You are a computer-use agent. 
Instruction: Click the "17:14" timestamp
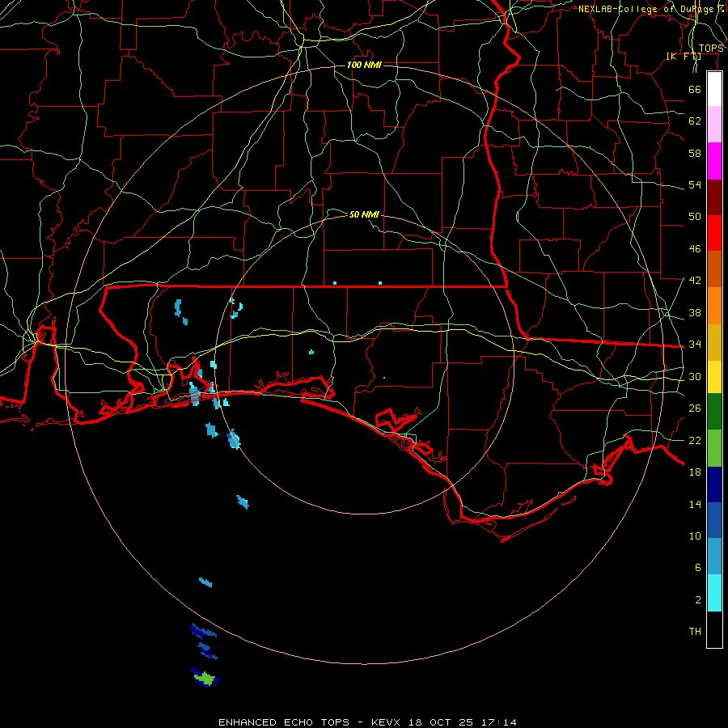coord(497,722)
